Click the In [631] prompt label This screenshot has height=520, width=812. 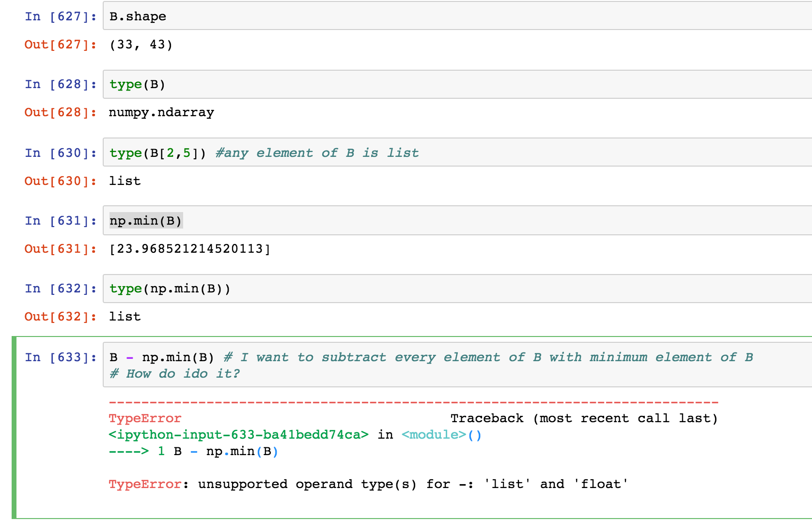click(61, 221)
